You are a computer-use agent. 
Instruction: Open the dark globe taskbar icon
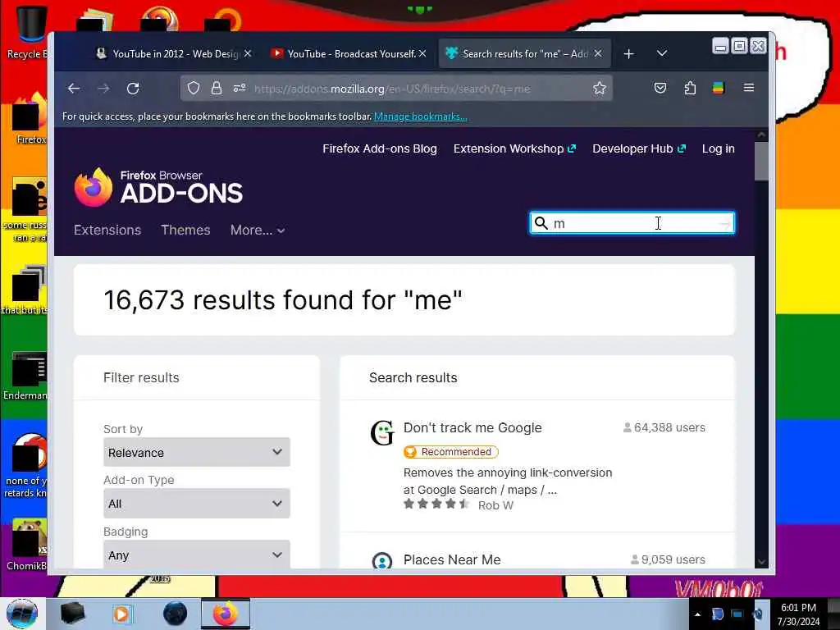pyautogui.click(x=176, y=614)
